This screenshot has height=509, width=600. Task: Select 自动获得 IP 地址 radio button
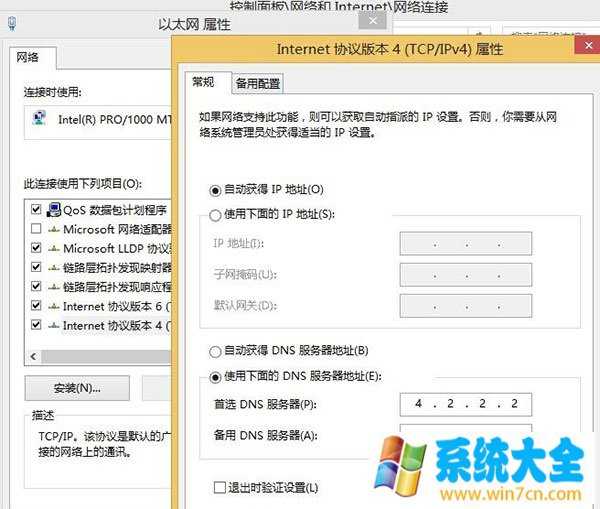coord(215,189)
